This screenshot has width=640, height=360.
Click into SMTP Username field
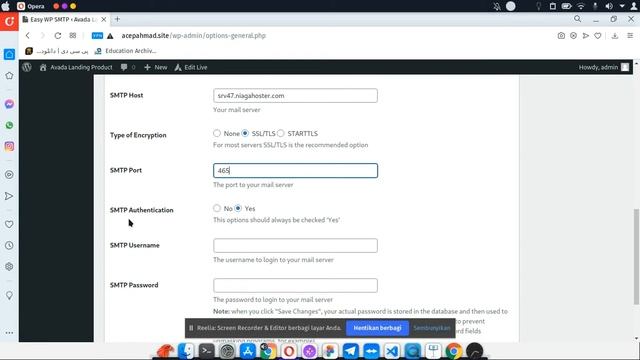295,245
